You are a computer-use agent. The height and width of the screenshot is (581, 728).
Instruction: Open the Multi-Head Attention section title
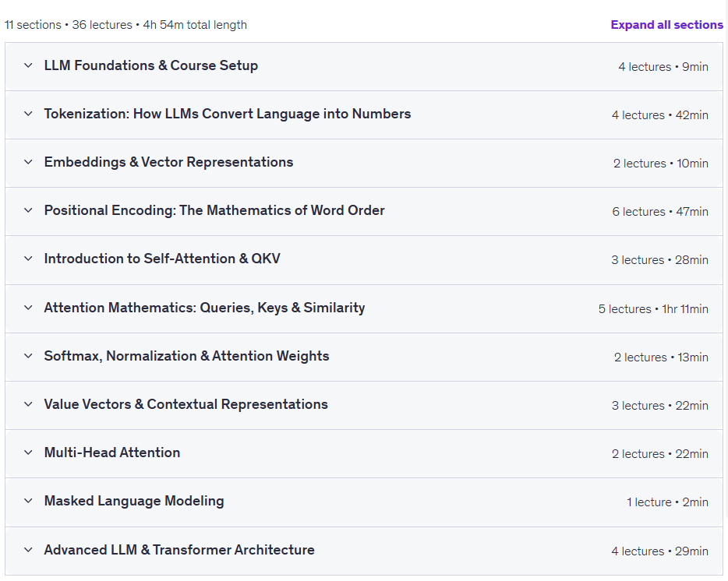[x=112, y=452]
